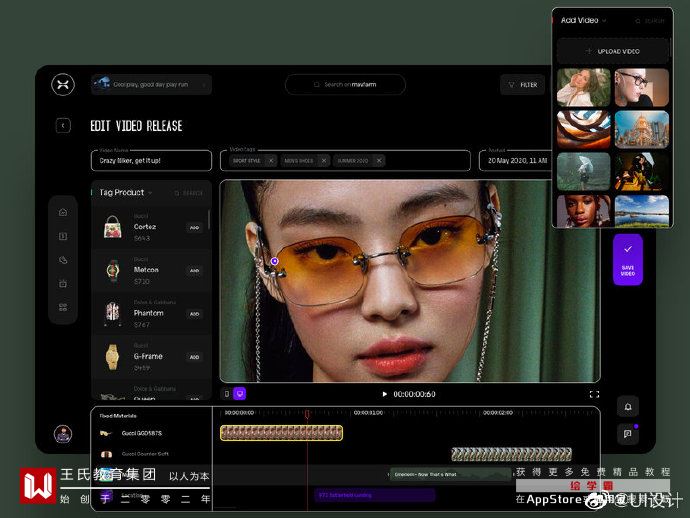Select the Metcon watch thumbnail
Image resolution: width=690 pixels, height=518 pixels.
click(113, 270)
